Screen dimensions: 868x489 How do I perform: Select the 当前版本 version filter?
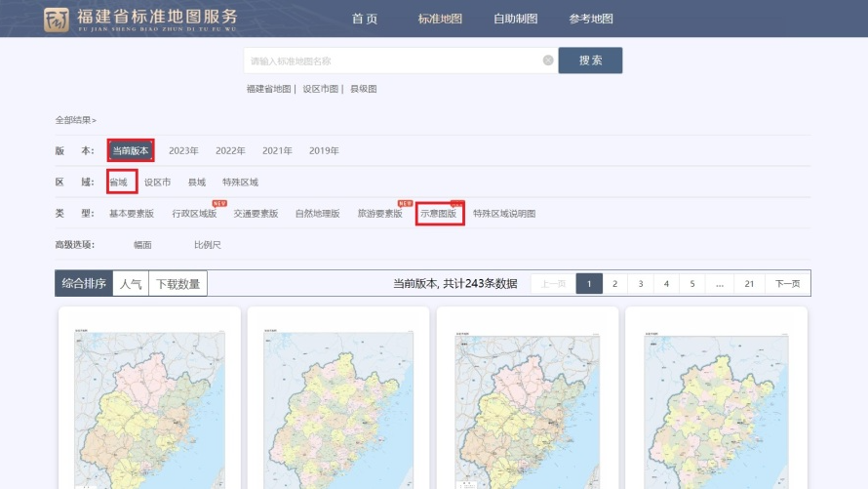pyautogui.click(x=131, y=150)
